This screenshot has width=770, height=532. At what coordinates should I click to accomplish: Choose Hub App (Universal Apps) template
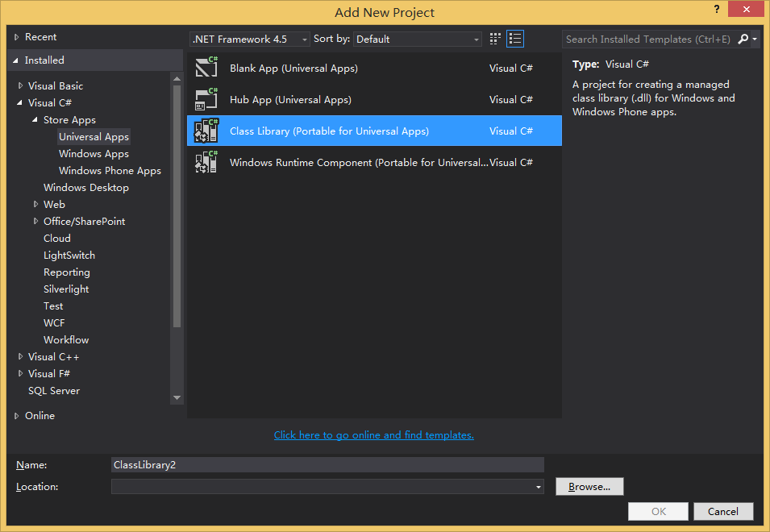point(374,100)
